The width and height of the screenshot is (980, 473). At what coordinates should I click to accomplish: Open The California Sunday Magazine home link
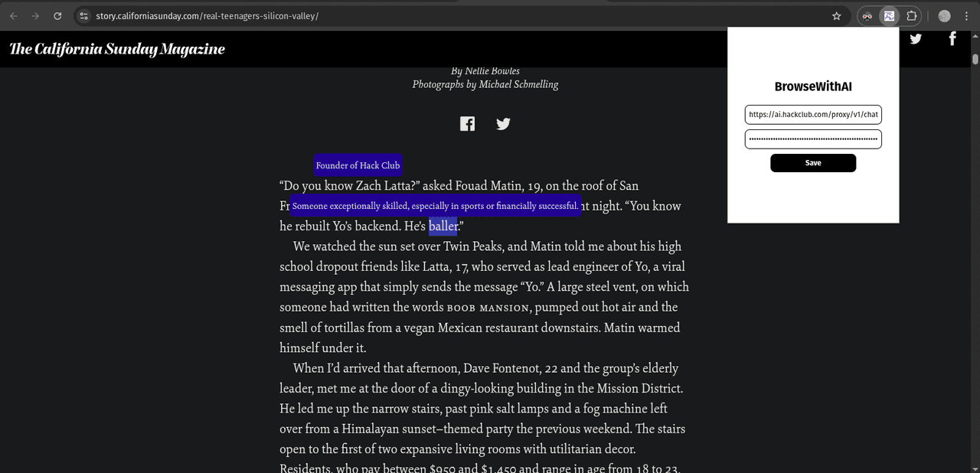click(x=117, y=49)
